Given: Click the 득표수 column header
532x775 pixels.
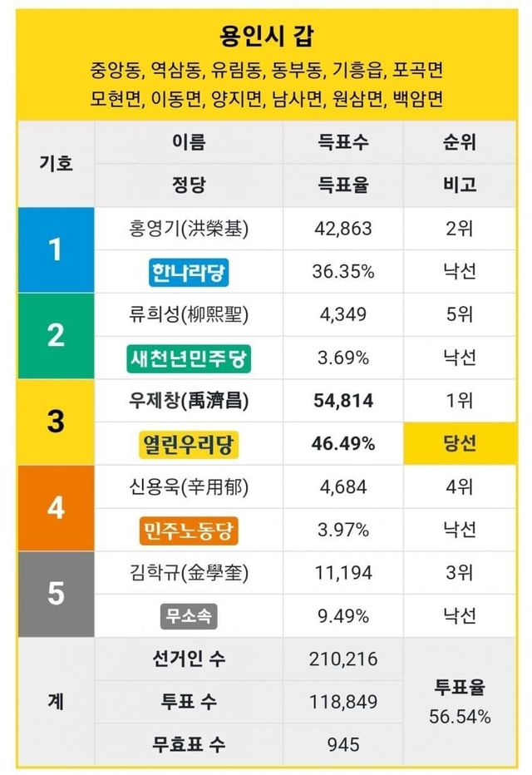Looking at the screenshot, I should [343, 142].
